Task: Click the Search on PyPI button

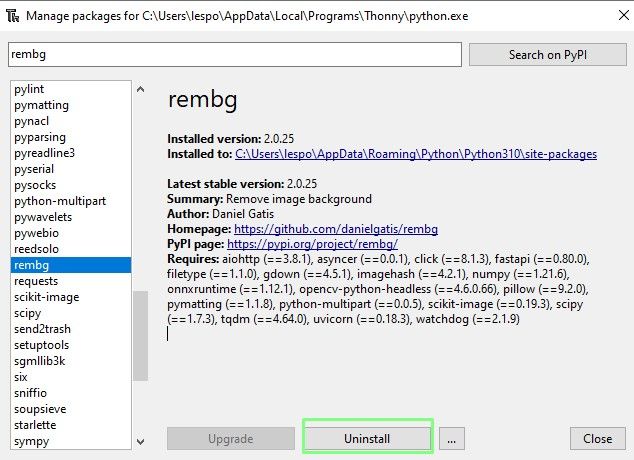Action: click(547, 55)
